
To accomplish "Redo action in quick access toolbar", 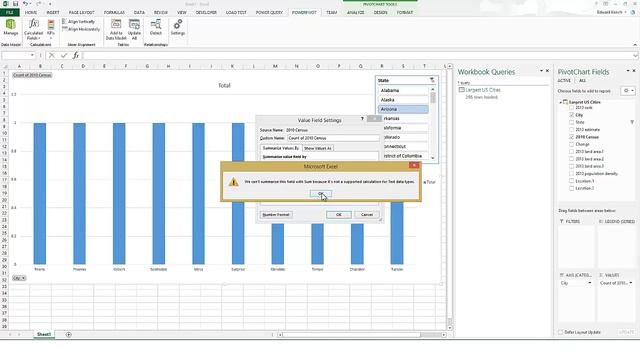I will (39, 4).
